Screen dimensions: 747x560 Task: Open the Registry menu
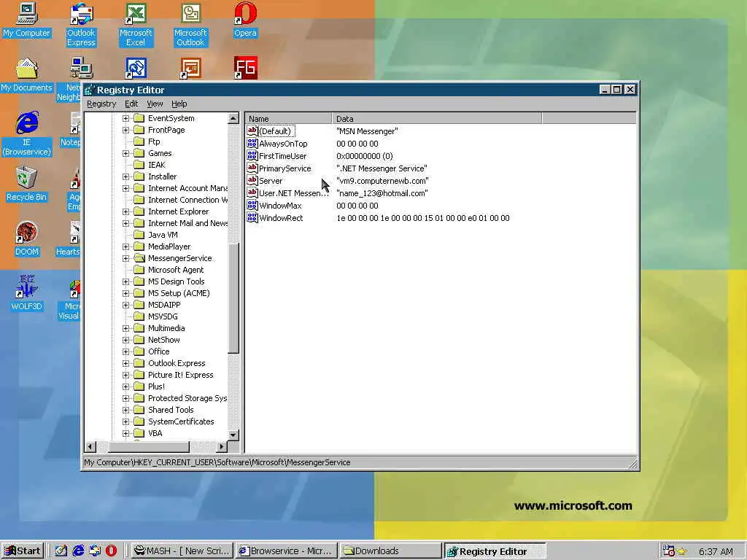click(x=101, y=104)
